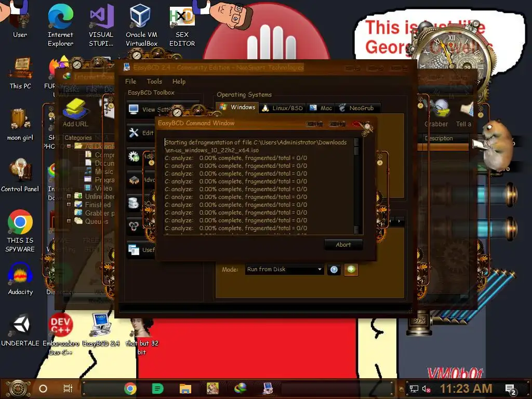Click the Grabber toolbar icon in IDM
The height and width of the screenshot is (399, 532).
tap(437, 114)
